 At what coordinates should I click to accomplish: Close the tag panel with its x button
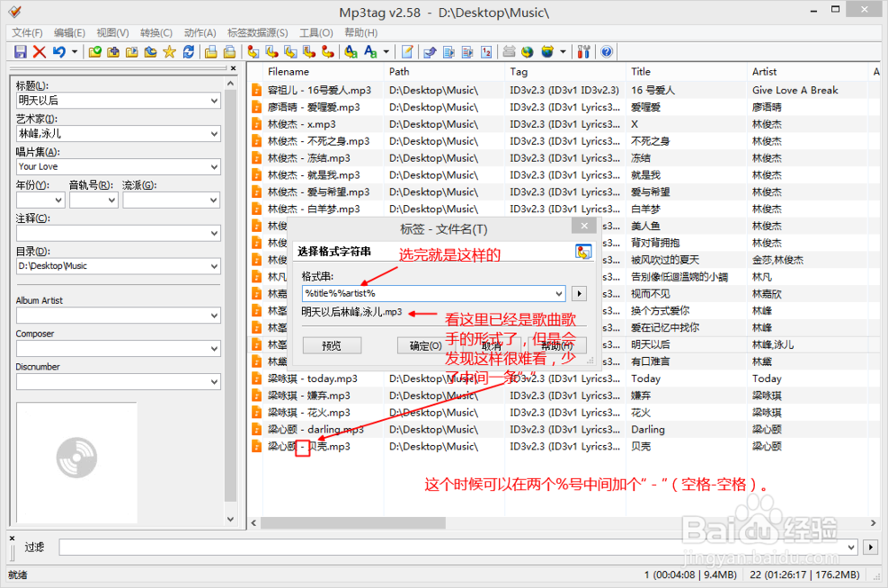234,68
